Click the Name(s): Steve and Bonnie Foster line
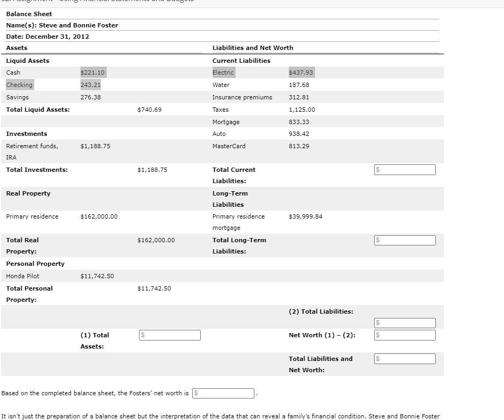Screen dimensions: 504x420 pos(62,25)
